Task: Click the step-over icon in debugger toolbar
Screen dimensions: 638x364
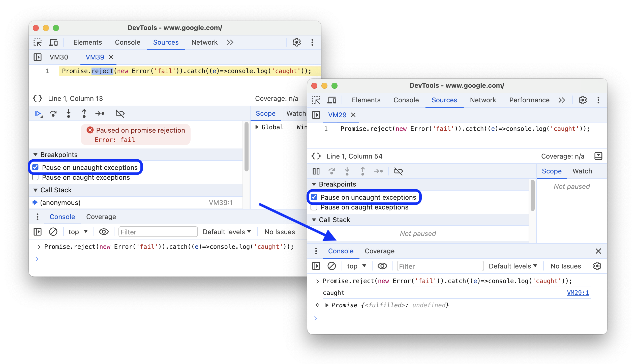Action: click(53, 114)
